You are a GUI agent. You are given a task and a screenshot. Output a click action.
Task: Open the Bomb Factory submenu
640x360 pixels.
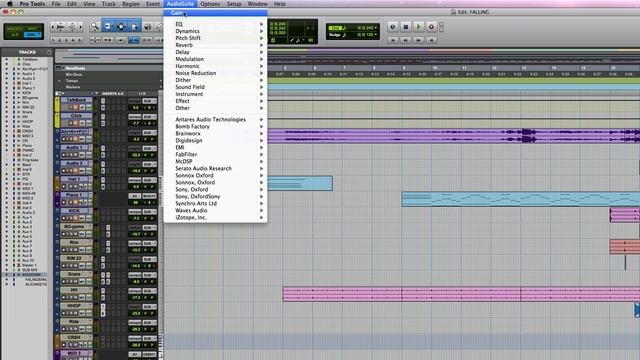tap(216, 127)
